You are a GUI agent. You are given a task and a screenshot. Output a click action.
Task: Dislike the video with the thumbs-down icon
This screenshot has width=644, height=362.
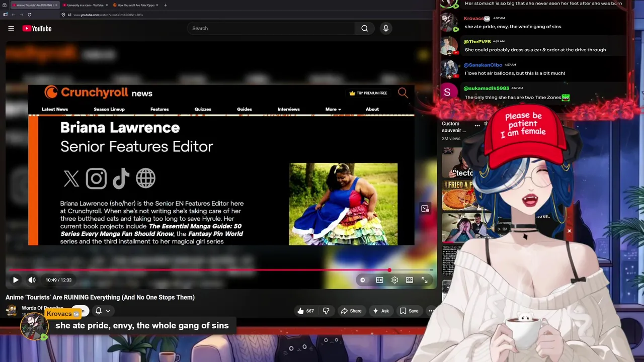[x=326, y=311]
